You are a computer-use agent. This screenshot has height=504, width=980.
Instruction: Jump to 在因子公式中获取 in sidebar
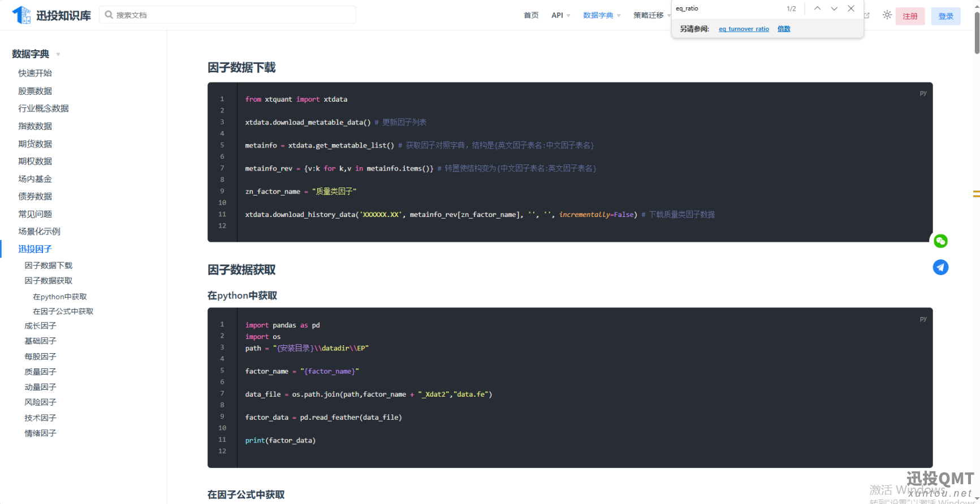[x=63, y=311]
